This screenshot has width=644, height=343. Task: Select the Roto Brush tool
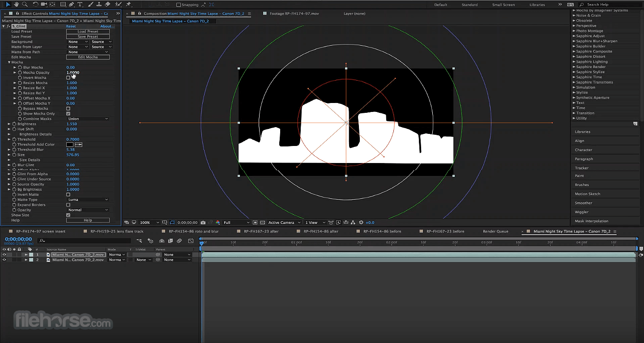click(x=118, y=4)
